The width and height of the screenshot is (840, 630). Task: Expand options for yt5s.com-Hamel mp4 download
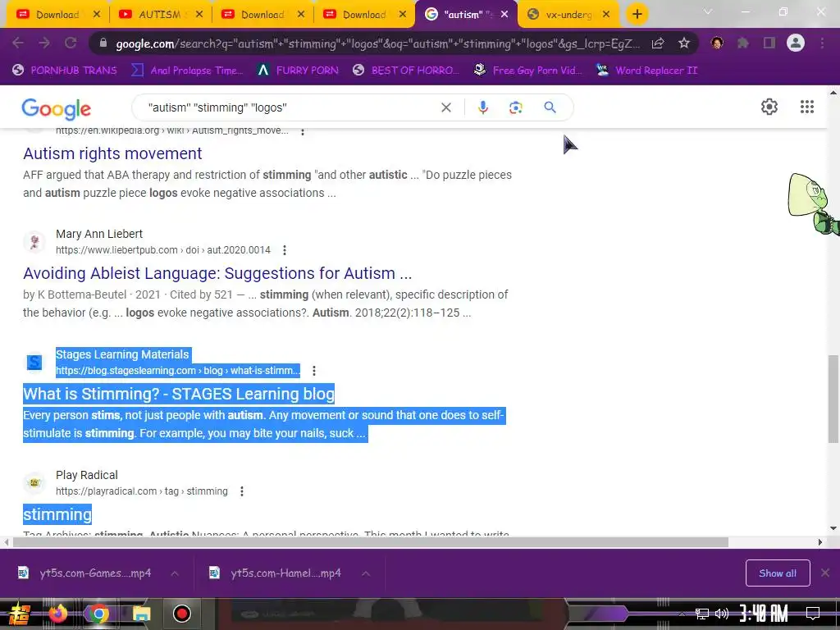coord(366,573)
